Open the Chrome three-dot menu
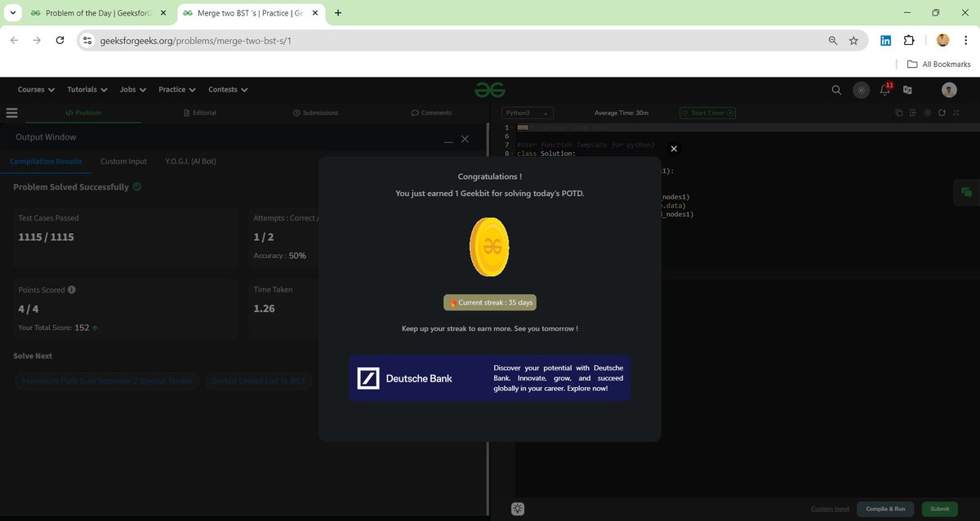 coord(965,40)
